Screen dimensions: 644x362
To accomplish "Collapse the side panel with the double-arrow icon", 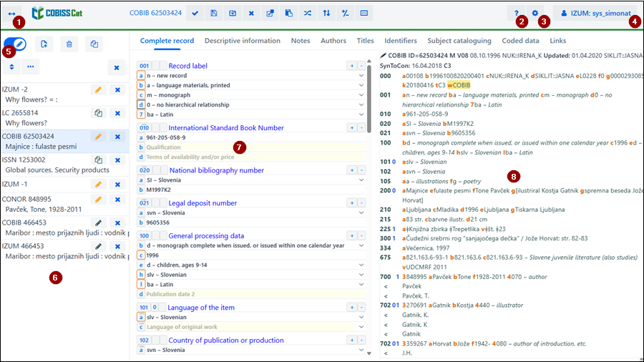I will click(x=11, y=14).
